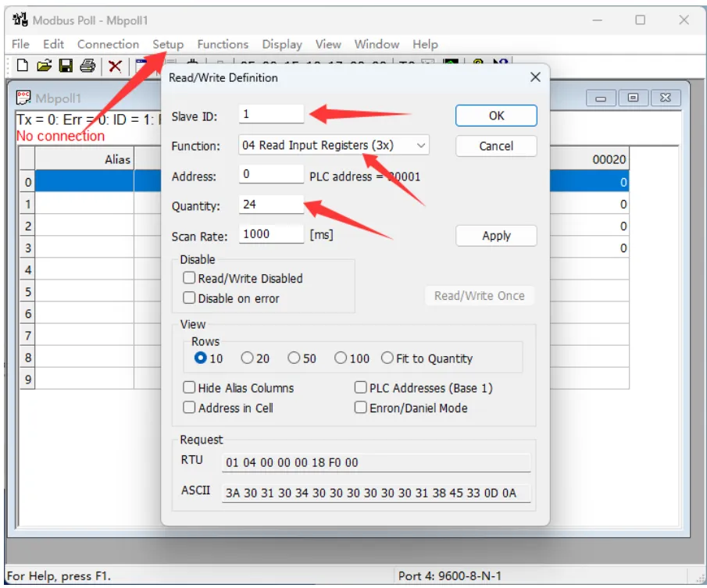Open a saved Modbus Poll file

44,66
